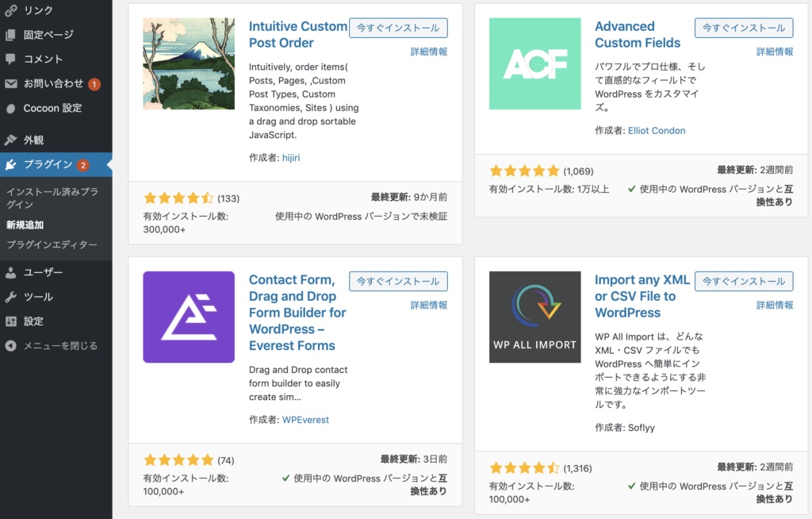The height and width of the screenshot is (519, 812).
Task: Click the WP ALL IMPORT thumbnail
Action: pos(535,317)
